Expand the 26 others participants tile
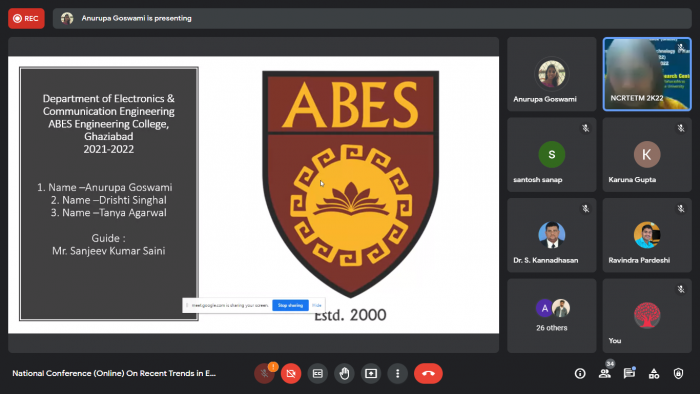The width and height of the screenshot is (700, 394). [x=552, y=315]
